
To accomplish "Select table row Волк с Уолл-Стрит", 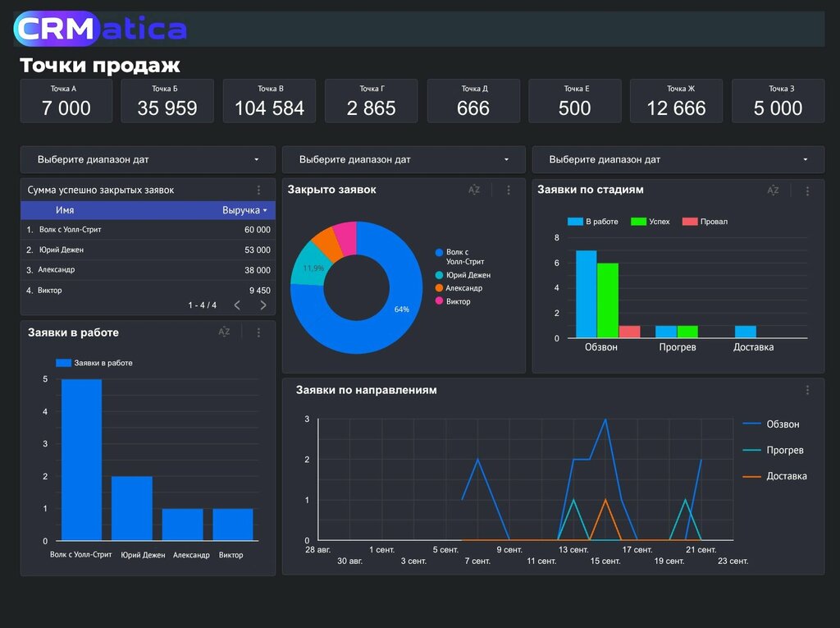I will tap(148, 230).
